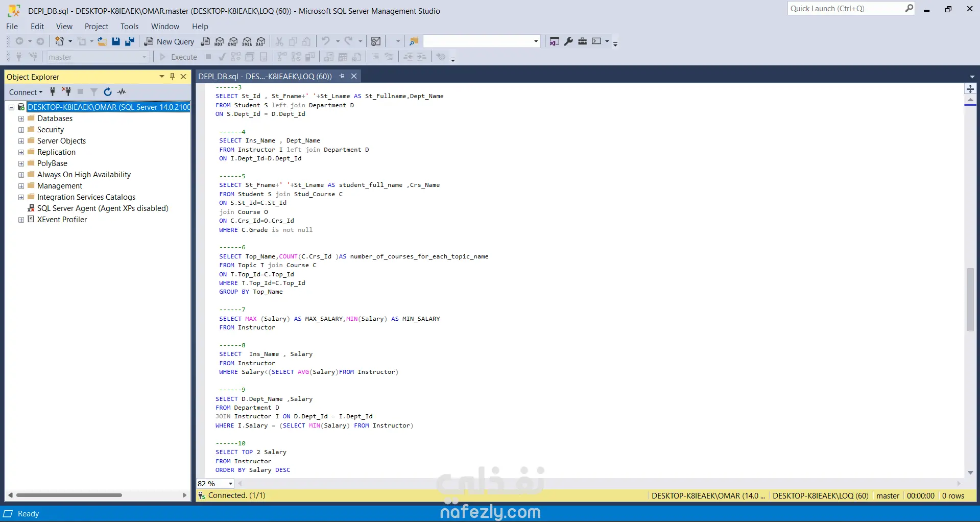This screenshot has width=980, height=522.
Task: Click the Execute button
Action: (178, 57)
